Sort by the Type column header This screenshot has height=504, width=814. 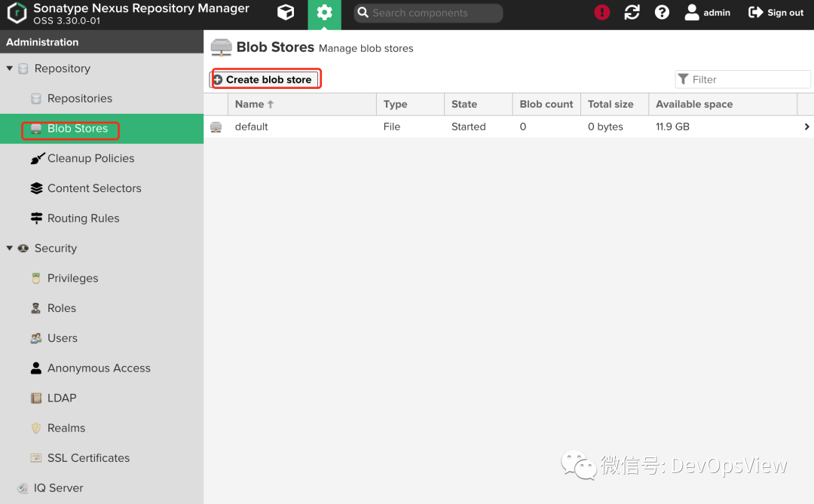[x=410, y=104]
